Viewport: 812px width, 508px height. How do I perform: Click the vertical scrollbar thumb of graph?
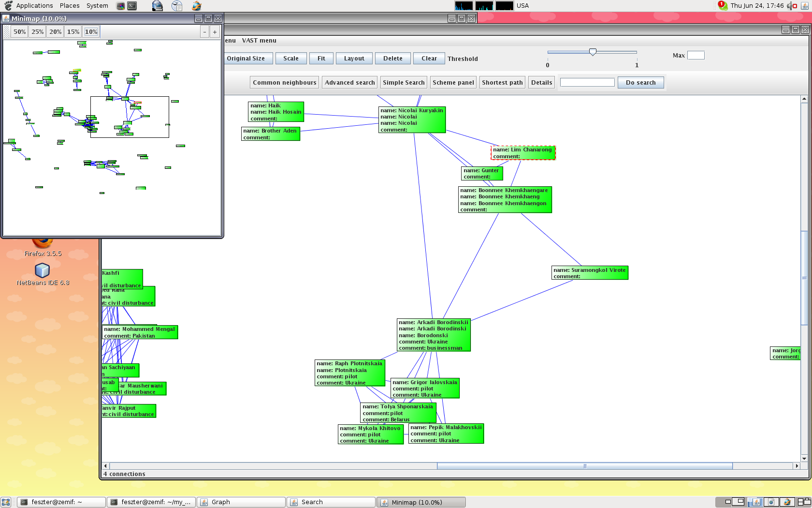click(x=804, y=278)
